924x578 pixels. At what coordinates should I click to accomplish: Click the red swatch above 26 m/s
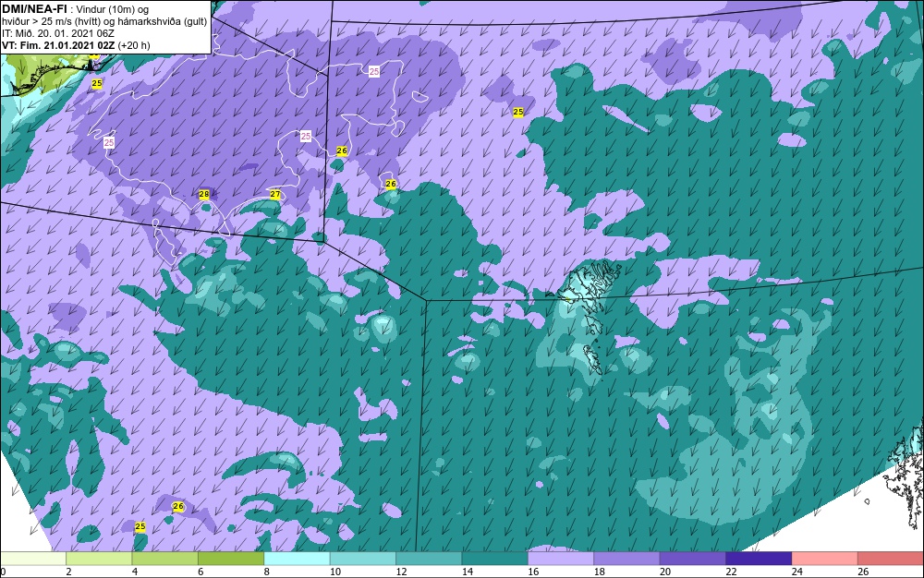pyautogui.click(x=891, y=559)
